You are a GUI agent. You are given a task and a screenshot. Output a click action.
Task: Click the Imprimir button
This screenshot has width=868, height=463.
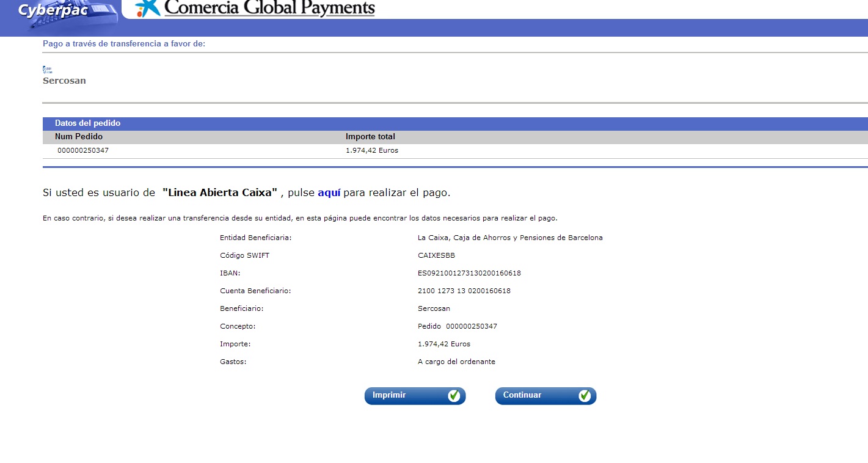coord(415,396)
